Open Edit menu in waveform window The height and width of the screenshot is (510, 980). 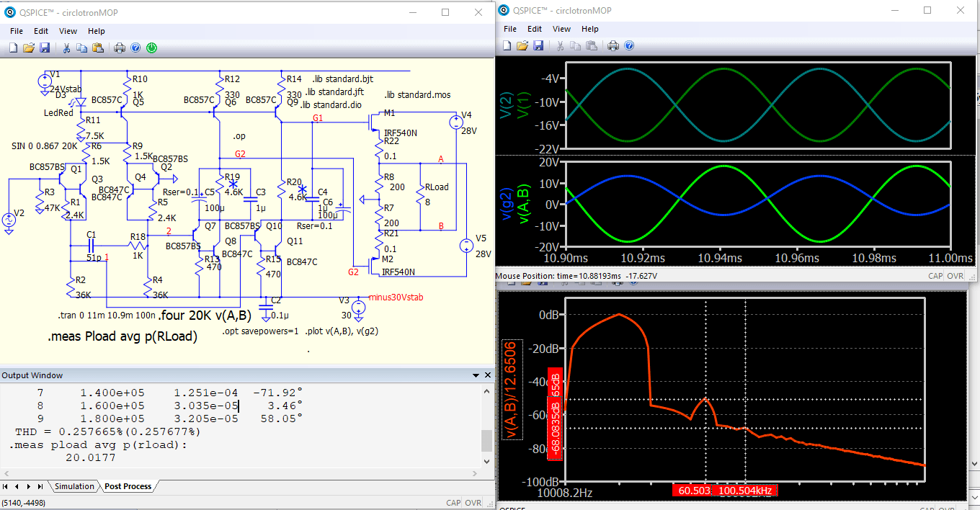click(535, 29)
